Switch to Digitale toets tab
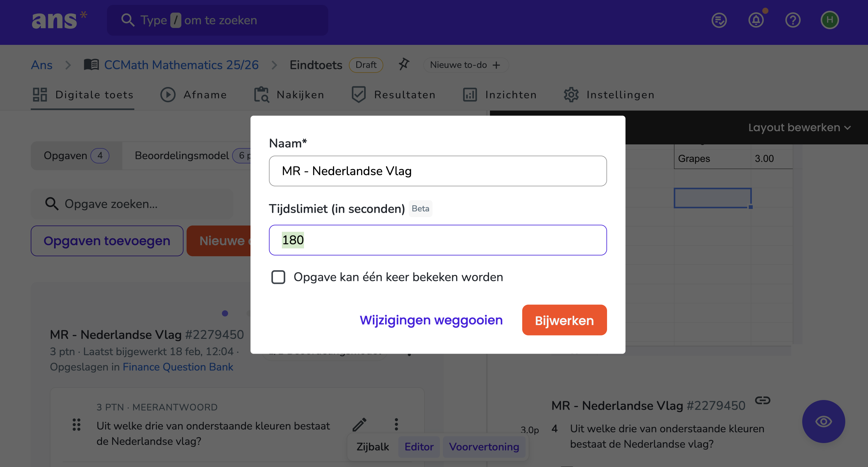Screen dimensions: 868x467 click(x=83, y=95)
